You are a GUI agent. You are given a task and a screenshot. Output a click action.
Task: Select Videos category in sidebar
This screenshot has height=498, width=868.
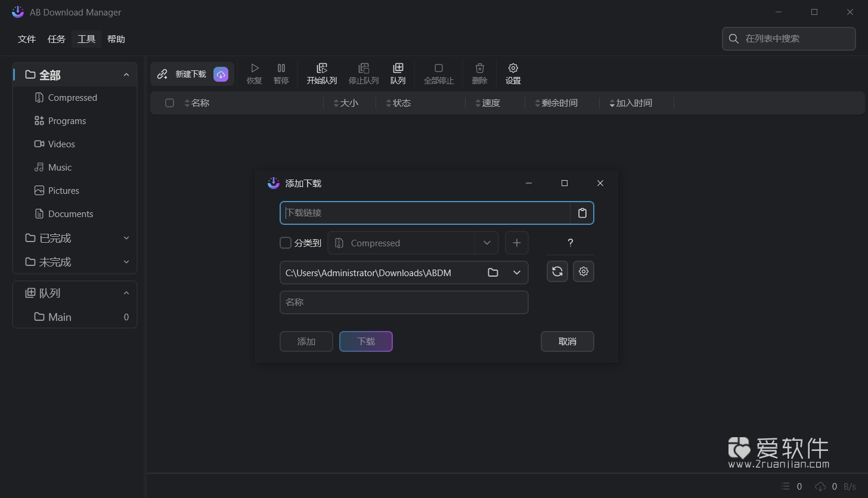click(75, 144)
